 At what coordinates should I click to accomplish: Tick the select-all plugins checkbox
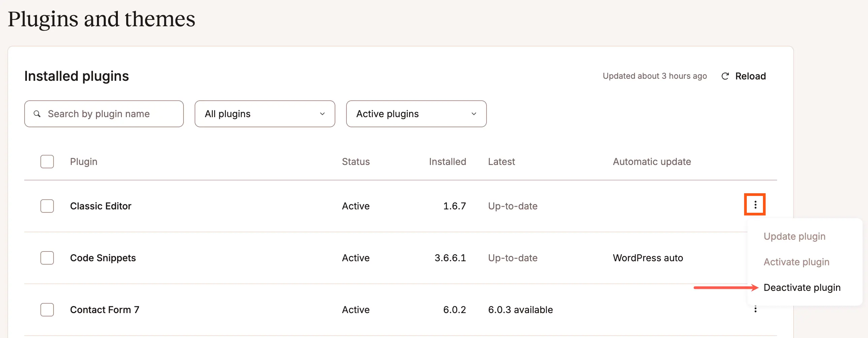point(47,162)
